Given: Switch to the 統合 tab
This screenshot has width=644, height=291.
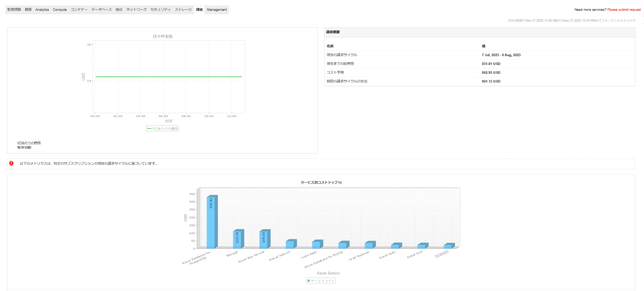Looking at the screenshot, I should 119,10.
